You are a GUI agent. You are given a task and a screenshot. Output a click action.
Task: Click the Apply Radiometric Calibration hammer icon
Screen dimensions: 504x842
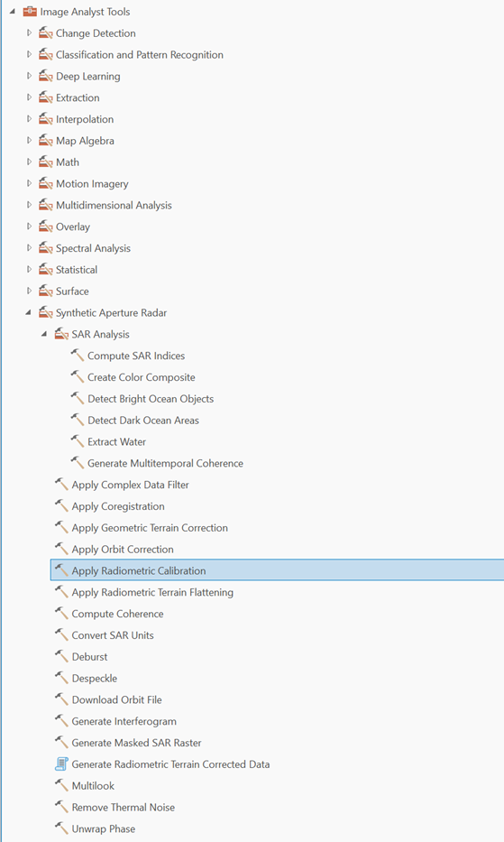coord(61,569)
